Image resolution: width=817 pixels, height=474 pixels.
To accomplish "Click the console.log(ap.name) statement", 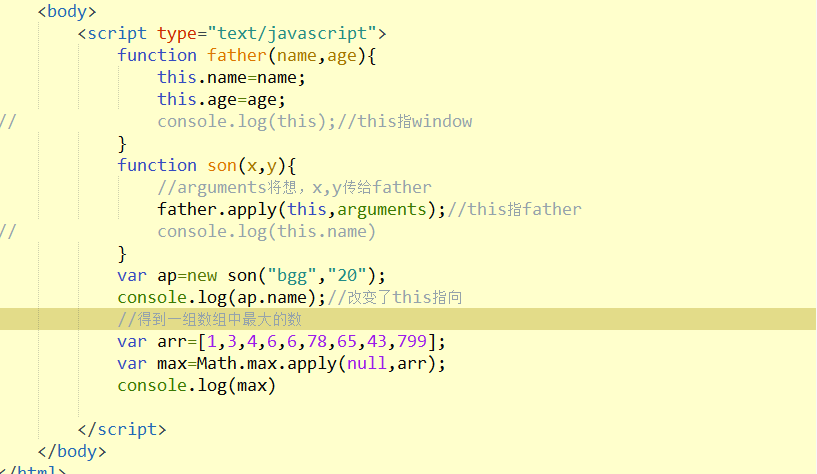I will pos(221,297).
